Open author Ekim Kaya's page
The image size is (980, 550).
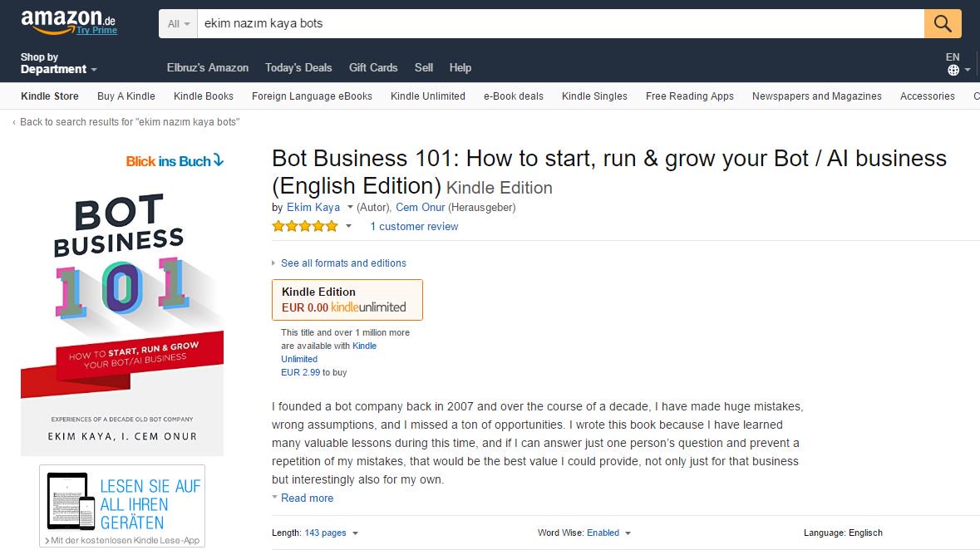(x=313, y=208)
